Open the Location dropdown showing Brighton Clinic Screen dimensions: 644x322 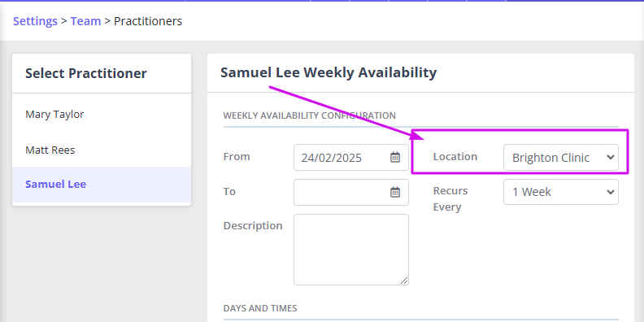[x=560, y=157]
